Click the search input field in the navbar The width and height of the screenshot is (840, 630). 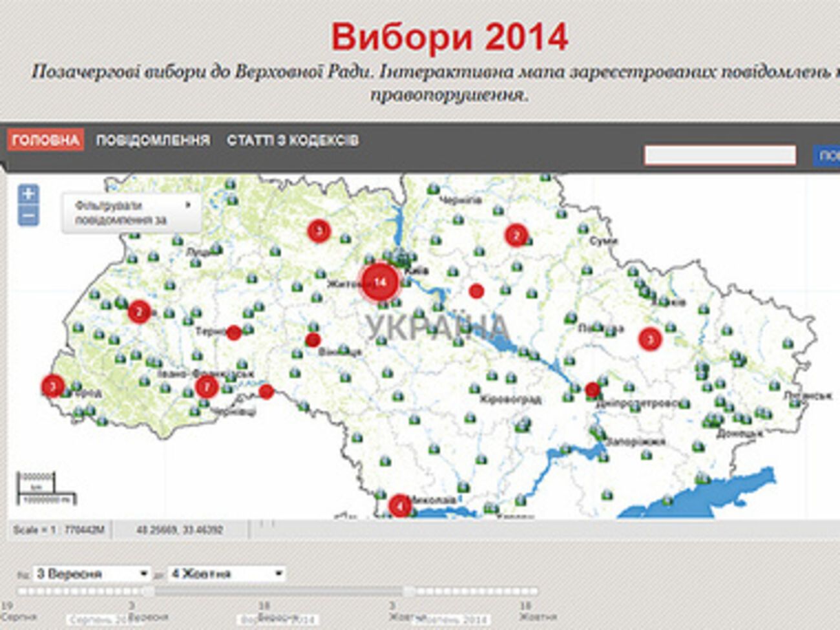[720, 155]
